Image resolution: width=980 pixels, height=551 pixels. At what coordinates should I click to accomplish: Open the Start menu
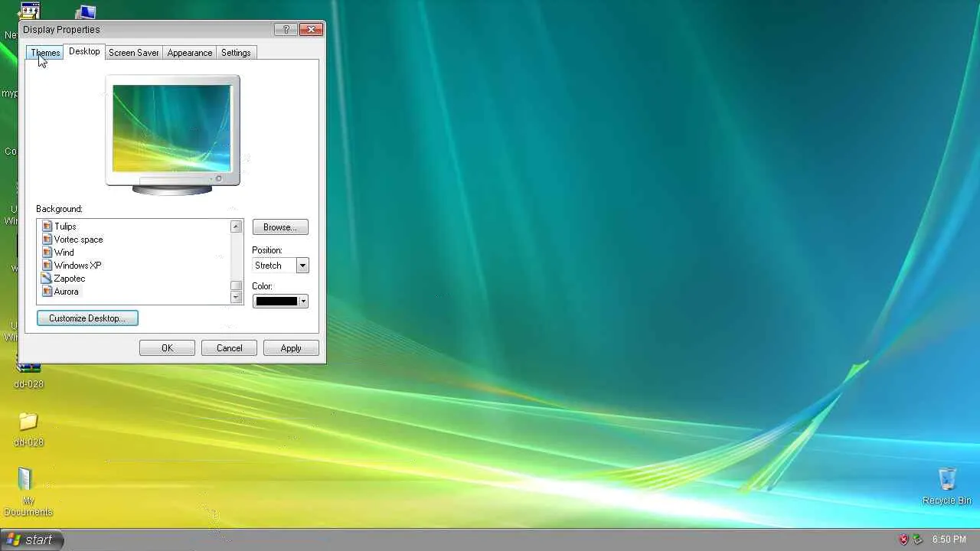pyautogui.click(x=32, y=540)
